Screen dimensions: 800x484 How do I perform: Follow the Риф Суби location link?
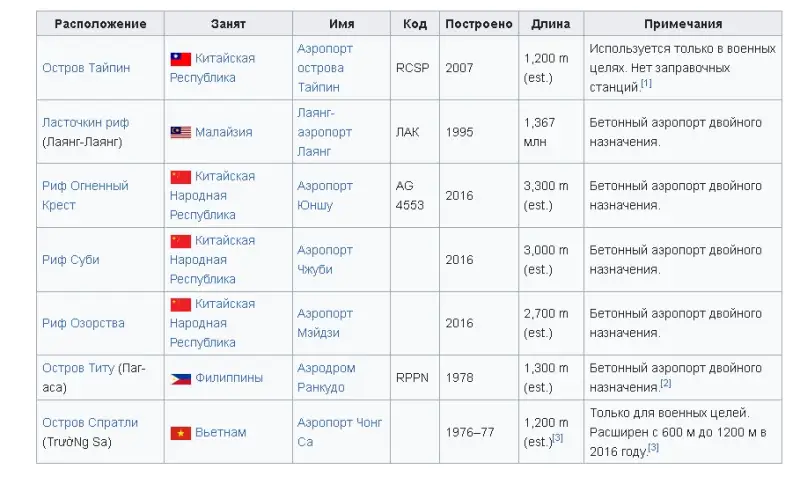tap(71, 260)
